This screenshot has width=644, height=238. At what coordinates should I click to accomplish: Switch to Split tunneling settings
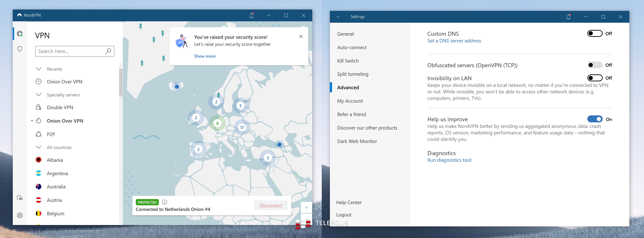coord(352,74)
